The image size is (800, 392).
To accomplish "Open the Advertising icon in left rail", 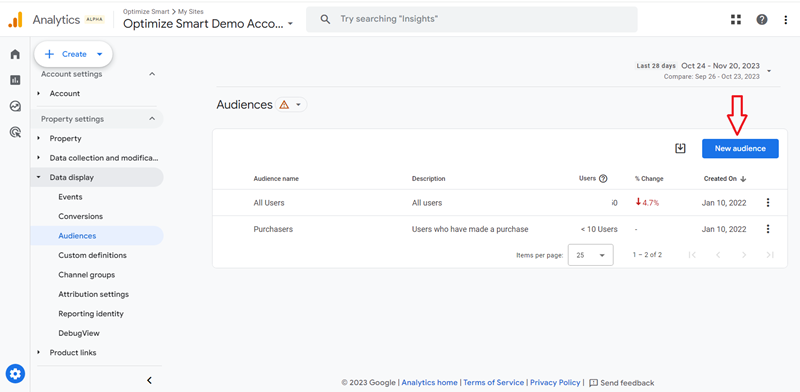I will (x=15, y=133).
